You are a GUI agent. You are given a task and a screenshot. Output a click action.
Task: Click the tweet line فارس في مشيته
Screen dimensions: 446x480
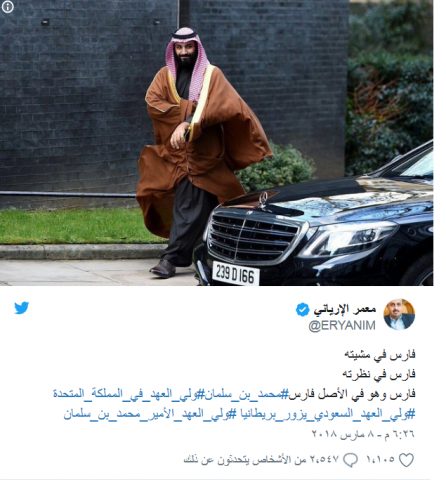380,355
